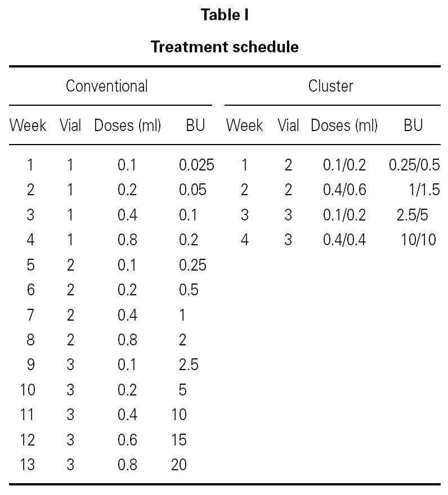Image resolution: width=448 pixels, height=495 pixels.
Task: Select the "Doses (ml)" header under Cluster
Action: [x=344, y=125]
